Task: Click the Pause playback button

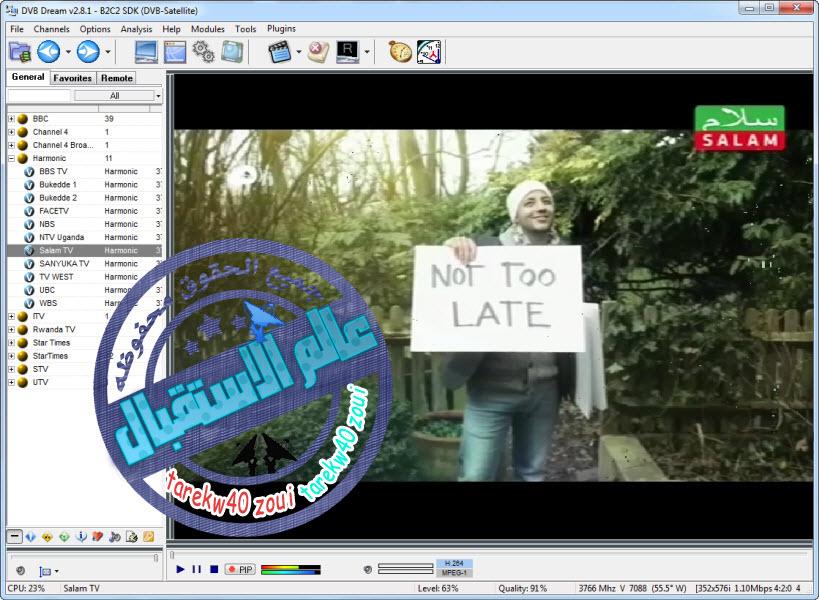Action: [196, 569]
